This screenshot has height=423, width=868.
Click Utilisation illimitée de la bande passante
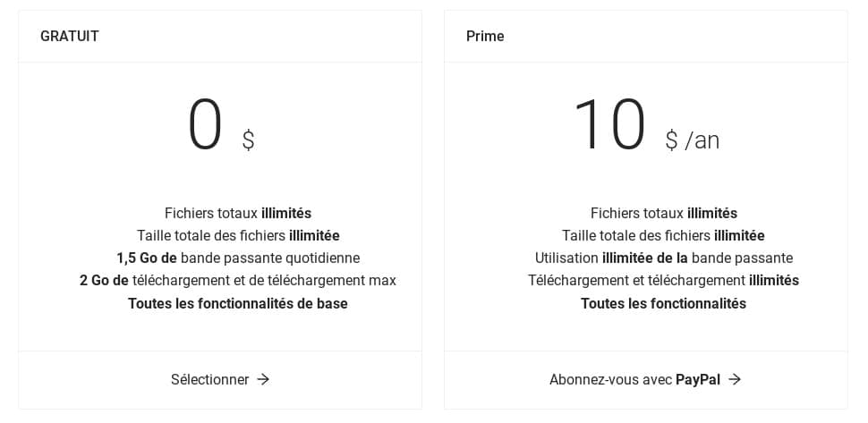[664, 258]
